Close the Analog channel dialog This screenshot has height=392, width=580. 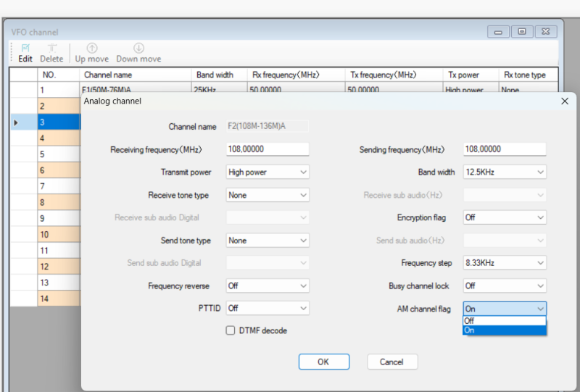coord(565,101)
